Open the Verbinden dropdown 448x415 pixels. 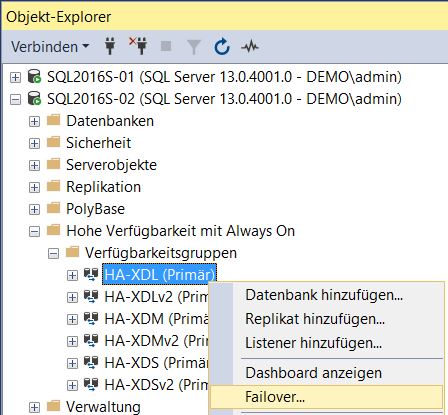click(50, 46)
